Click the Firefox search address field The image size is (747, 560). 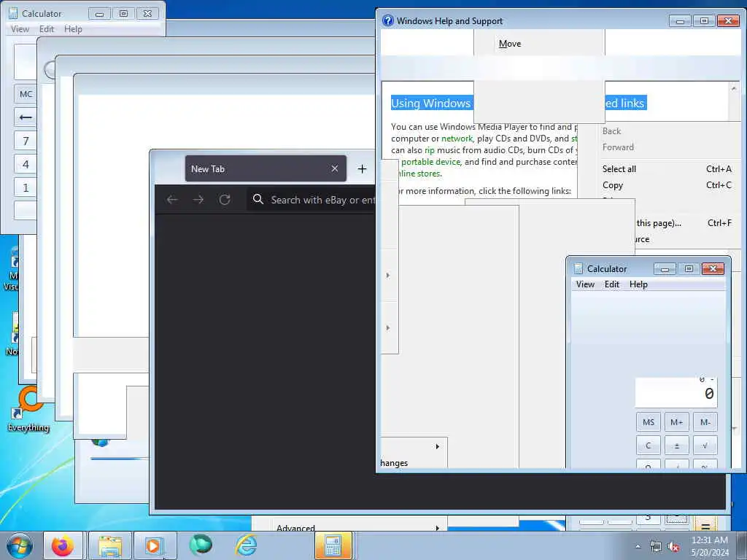(x=311, y=200)
